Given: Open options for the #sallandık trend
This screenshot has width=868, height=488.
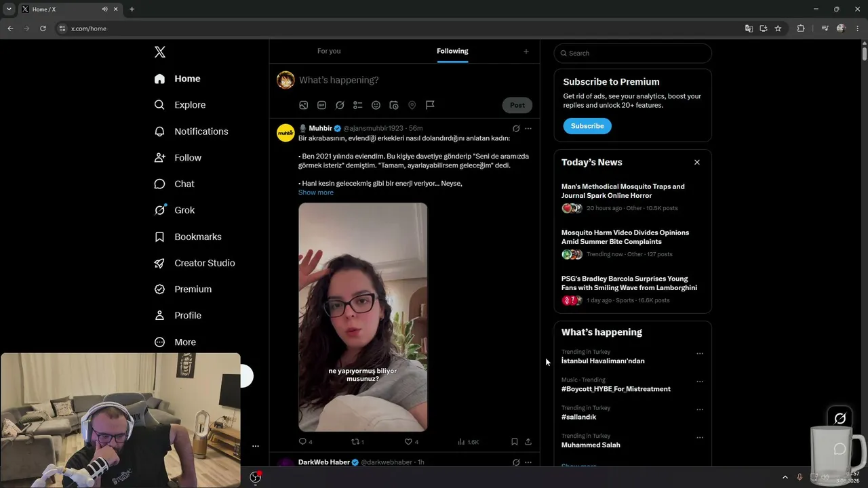Looking at the screenshot, I should (700, 410).
